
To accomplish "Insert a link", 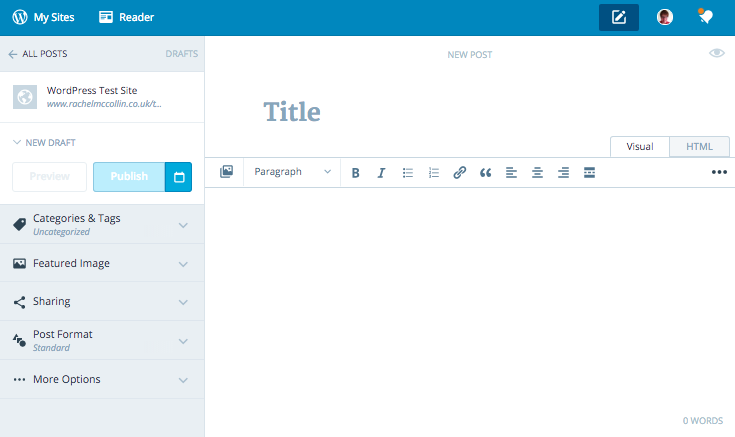I will pyautogui.click(x=459, y=173).
